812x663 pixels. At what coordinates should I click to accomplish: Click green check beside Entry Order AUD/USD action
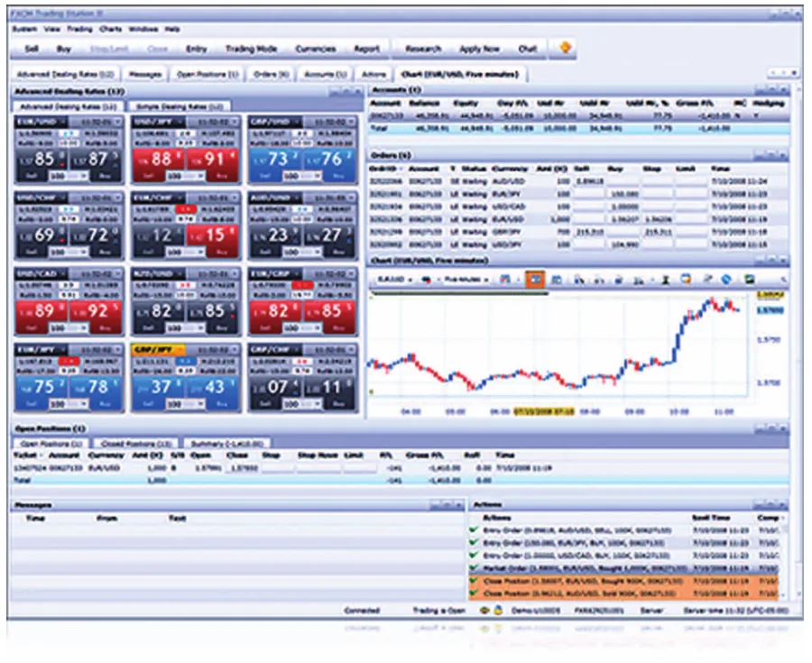pos(473,530)
